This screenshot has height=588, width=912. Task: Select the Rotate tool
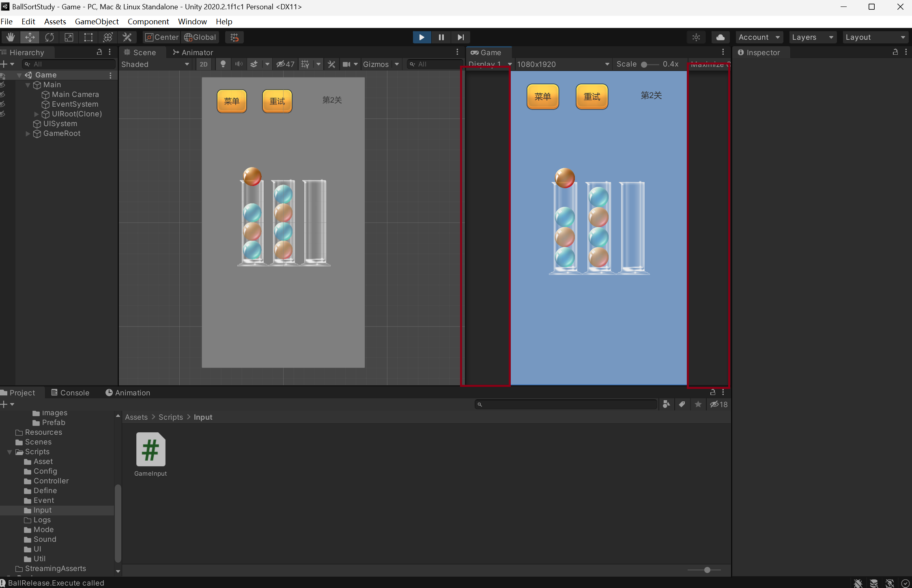[x=49, y=37]
